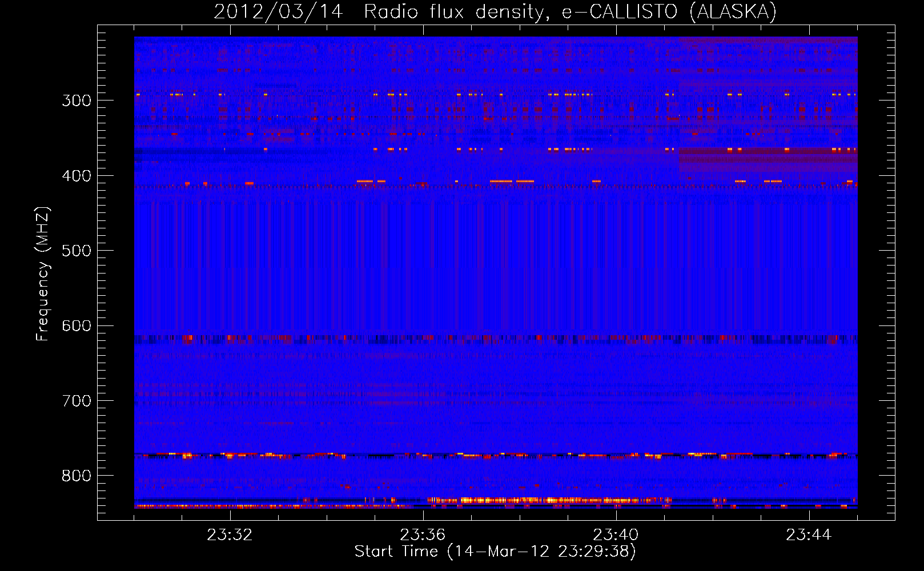Click the 23:44 time tick label

[809, 535]
